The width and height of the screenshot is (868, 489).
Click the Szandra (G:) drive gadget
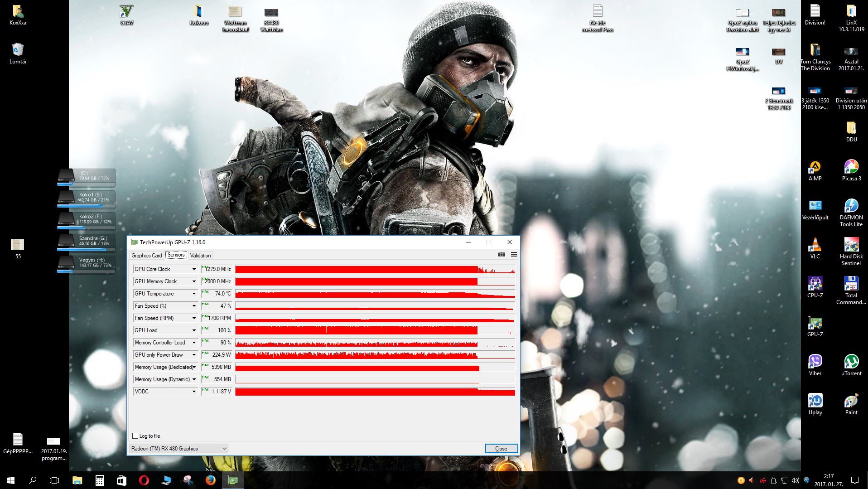[86, 242]
